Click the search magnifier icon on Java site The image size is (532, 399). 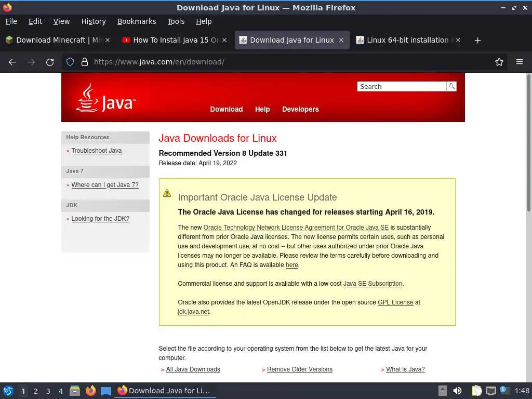click(x=451, y=86)
